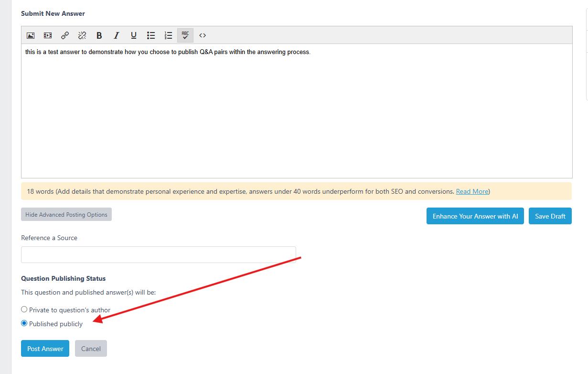Save the answer with Save Draft
The height and width of the screenshot is (374, 588).
(x=550, y=216)
